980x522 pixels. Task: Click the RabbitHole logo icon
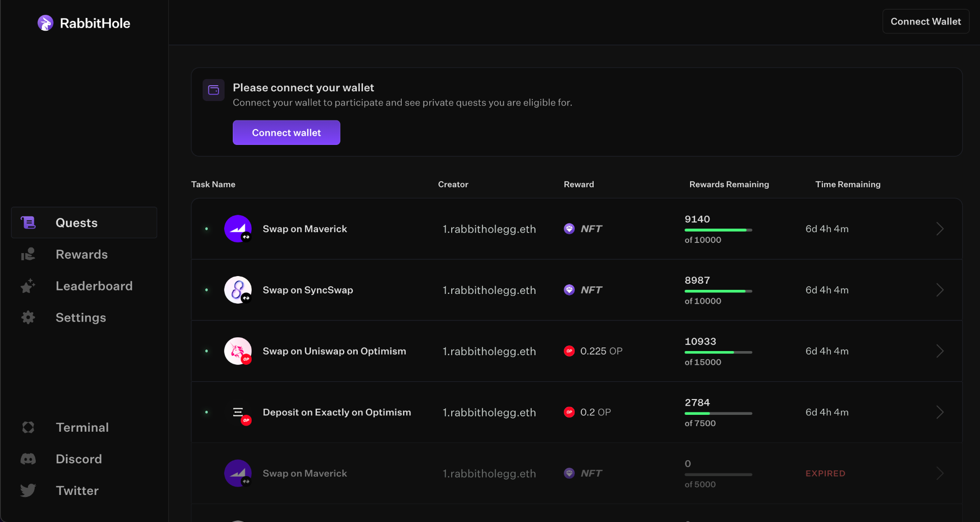point(45,23)
